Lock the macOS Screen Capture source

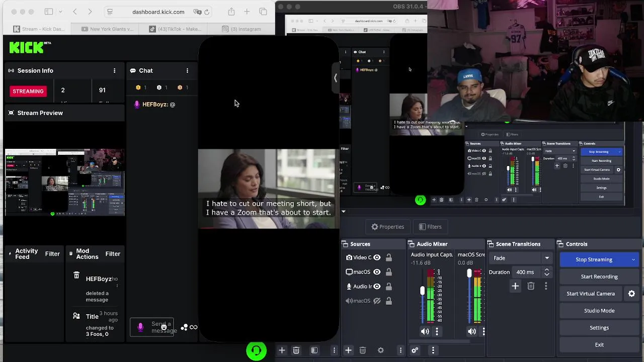click(x=388, y=272)
